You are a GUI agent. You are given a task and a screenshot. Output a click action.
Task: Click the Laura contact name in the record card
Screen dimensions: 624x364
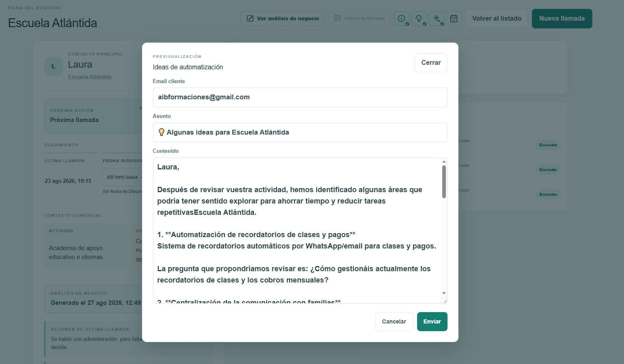pyautogui.click(x=80, y=64)
